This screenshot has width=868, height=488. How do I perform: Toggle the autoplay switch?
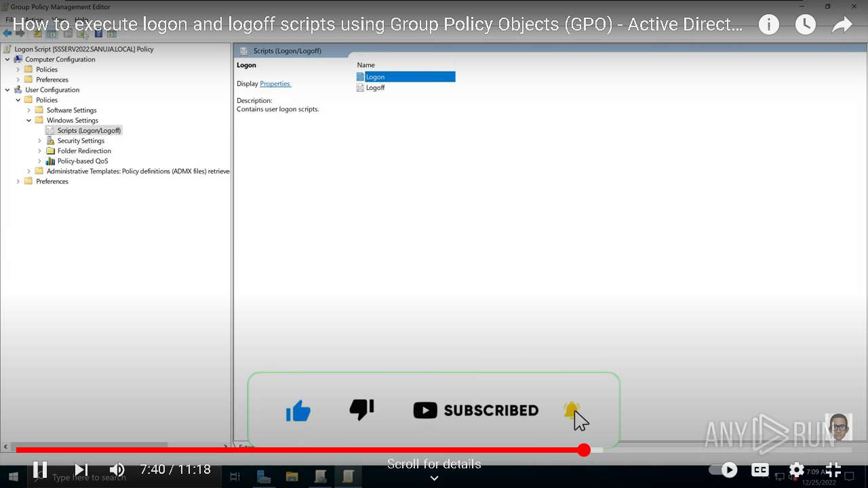click(x=724, y=469)
